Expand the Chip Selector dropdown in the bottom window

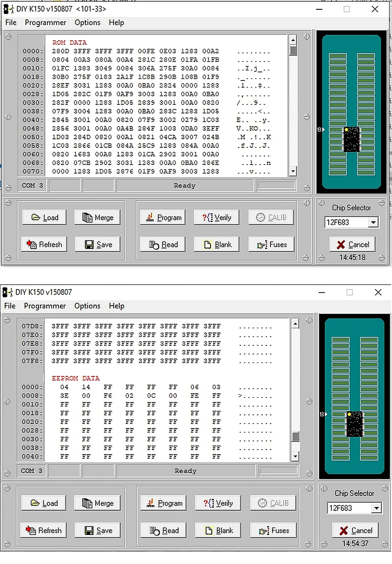(x=376, y=508)
